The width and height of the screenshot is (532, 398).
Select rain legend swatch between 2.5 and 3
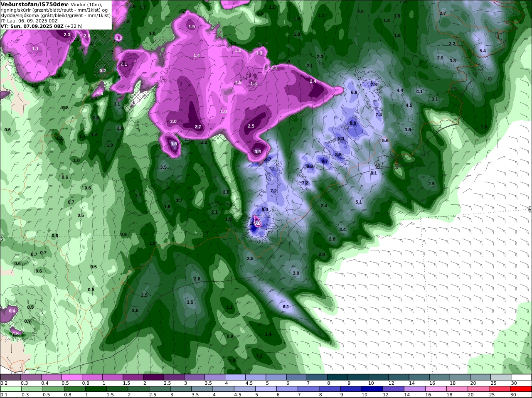click(160, 389)
